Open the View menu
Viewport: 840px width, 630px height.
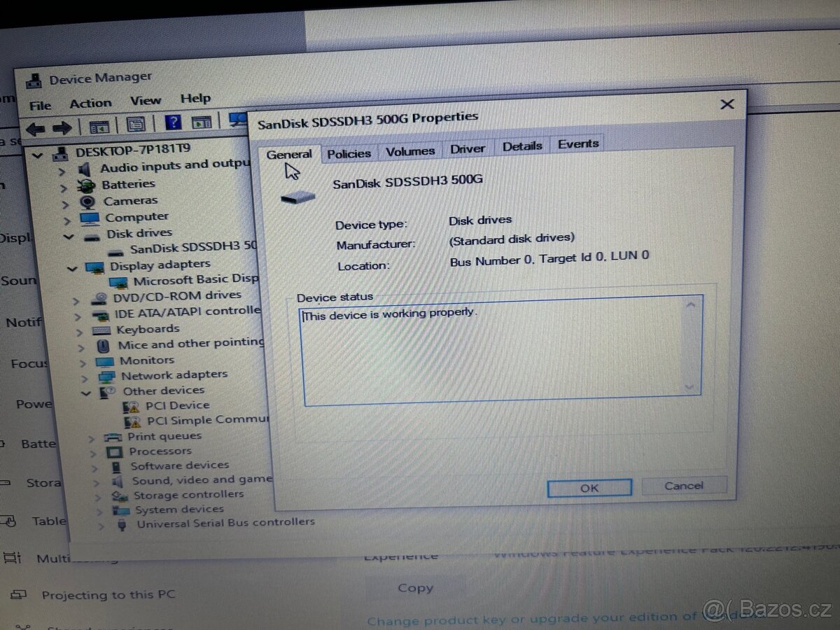(146, 99)
